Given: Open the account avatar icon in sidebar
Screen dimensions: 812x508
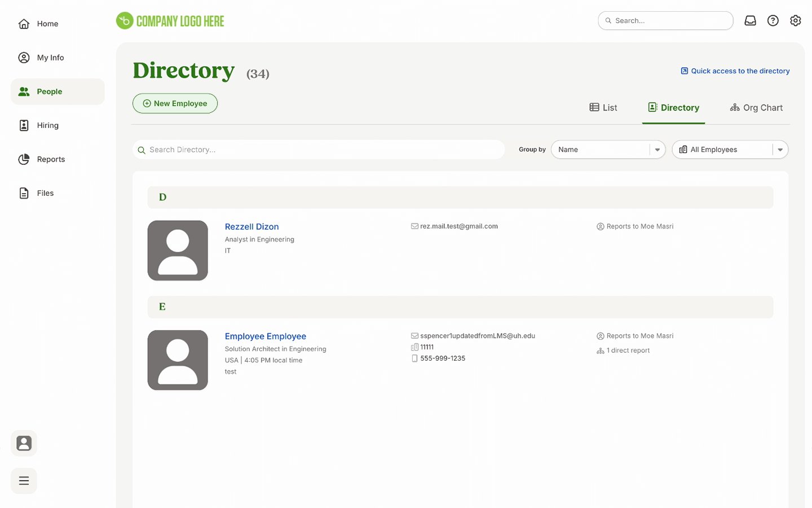Looking at the screenshot, I should [24, 443].
